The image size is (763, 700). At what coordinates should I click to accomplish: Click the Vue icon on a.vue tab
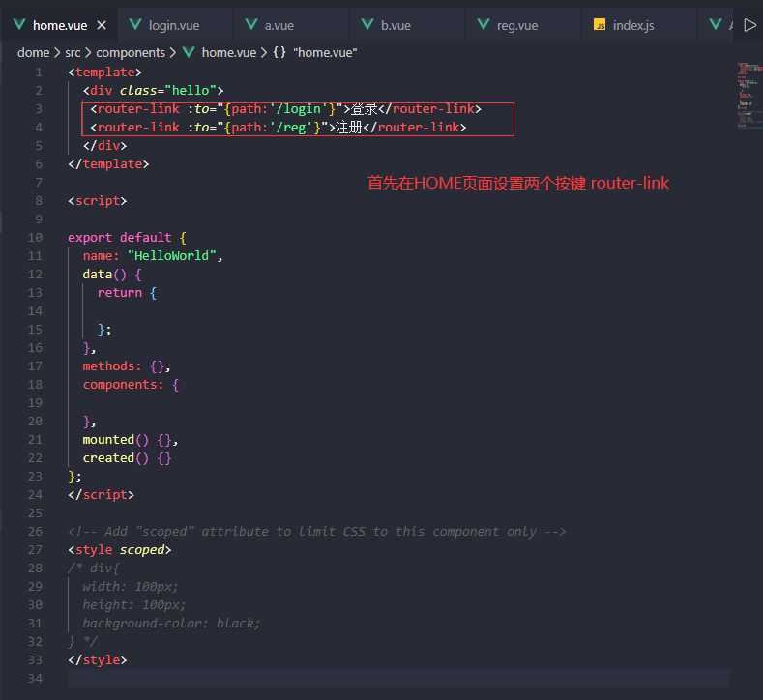coord(251,24)
